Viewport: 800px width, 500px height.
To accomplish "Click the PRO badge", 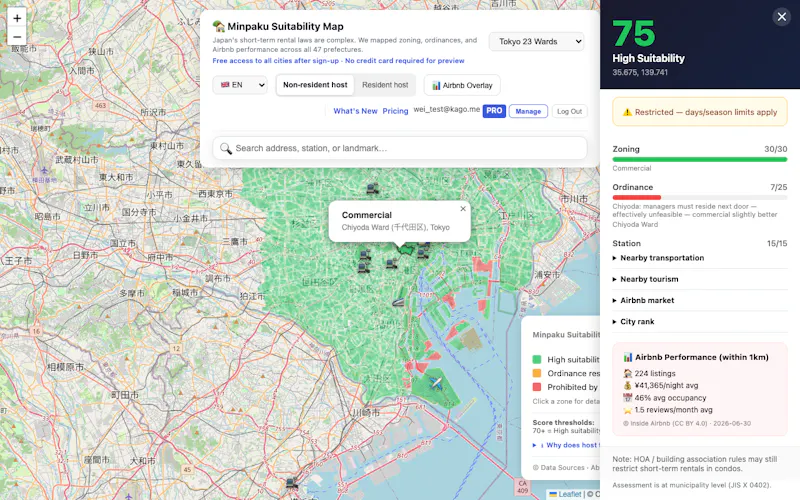I will coord(494,111).
